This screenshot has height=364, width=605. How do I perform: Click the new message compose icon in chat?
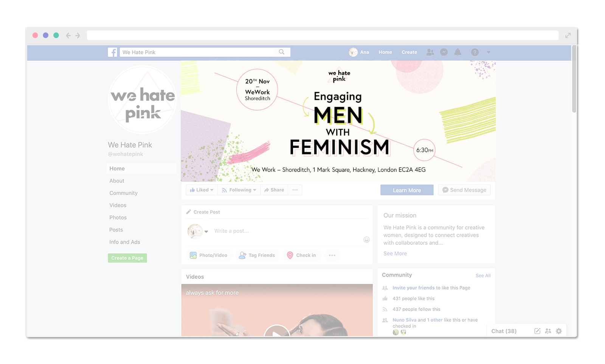[537, 331]
